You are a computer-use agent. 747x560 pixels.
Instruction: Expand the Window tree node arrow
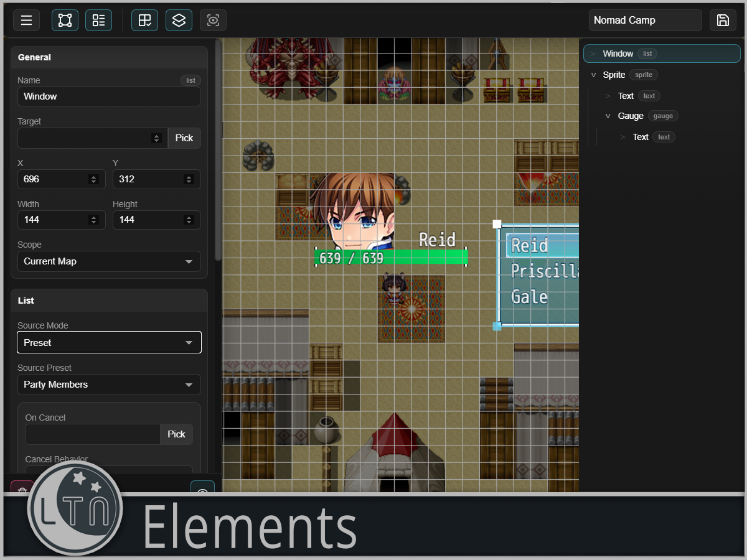tap(593, 54)
